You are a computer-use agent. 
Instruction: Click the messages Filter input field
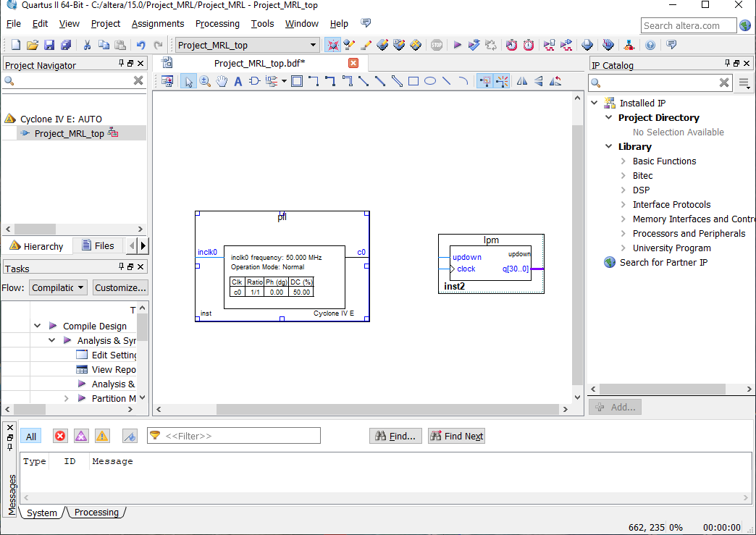point(234,437)
